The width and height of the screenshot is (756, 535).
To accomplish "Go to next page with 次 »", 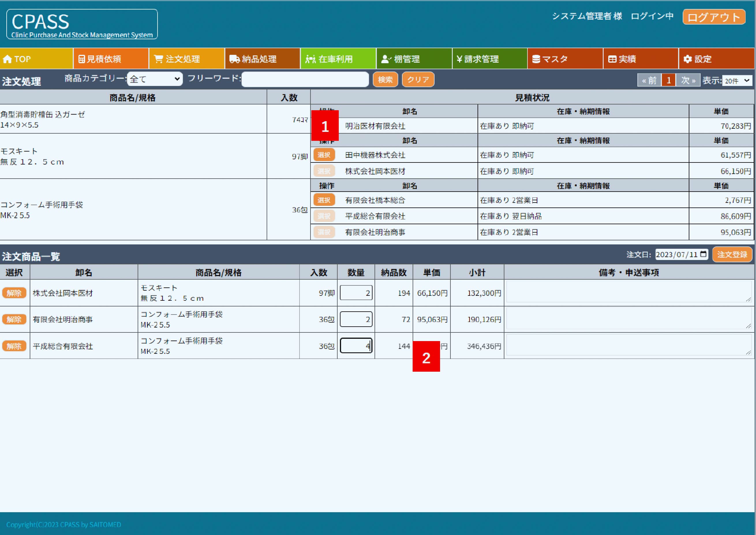I will click(x=688, y=80).
